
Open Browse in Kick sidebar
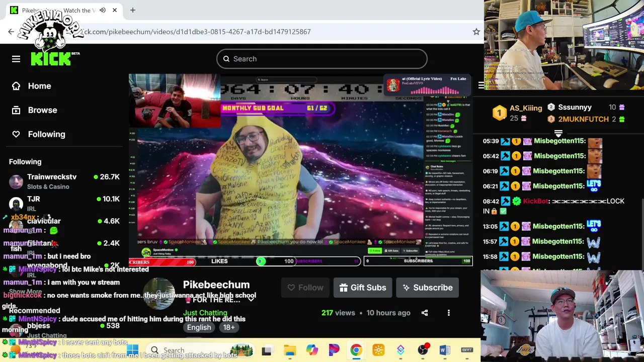(x=35, y=110)
